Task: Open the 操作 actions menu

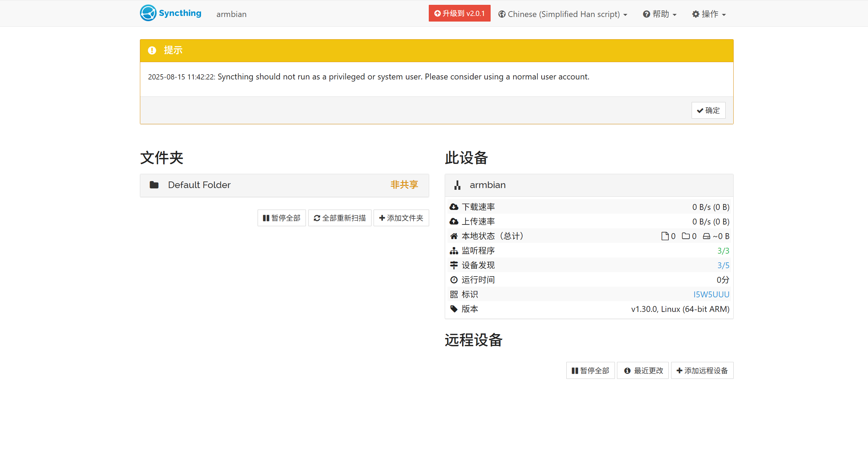Action: click(x=709, y=14)
